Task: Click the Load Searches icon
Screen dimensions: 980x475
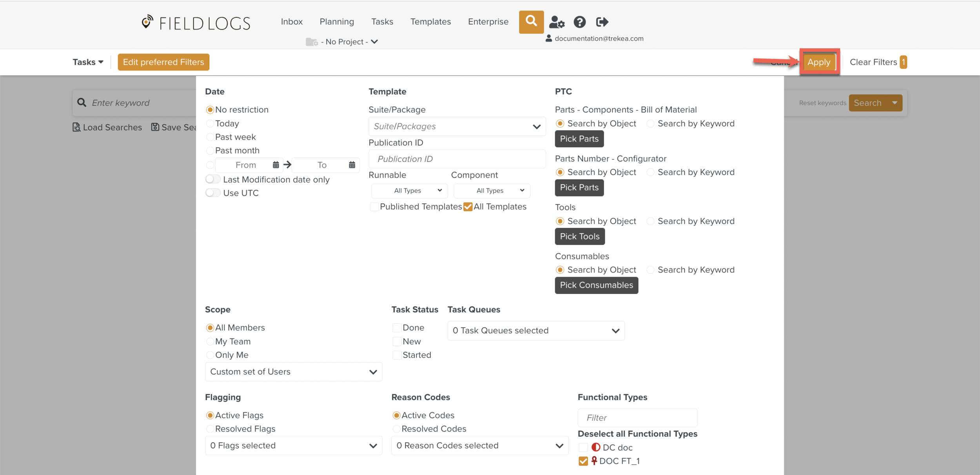Action: (76, 127)
